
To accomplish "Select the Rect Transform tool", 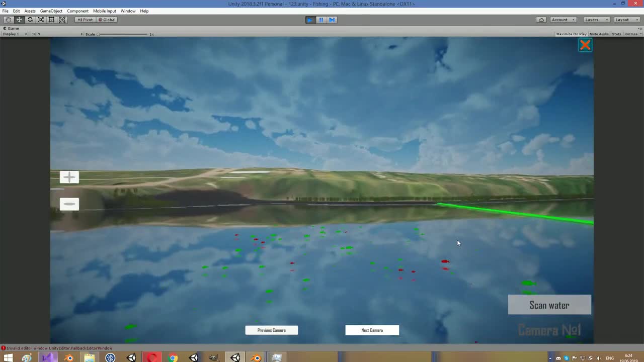I will 51,20.
